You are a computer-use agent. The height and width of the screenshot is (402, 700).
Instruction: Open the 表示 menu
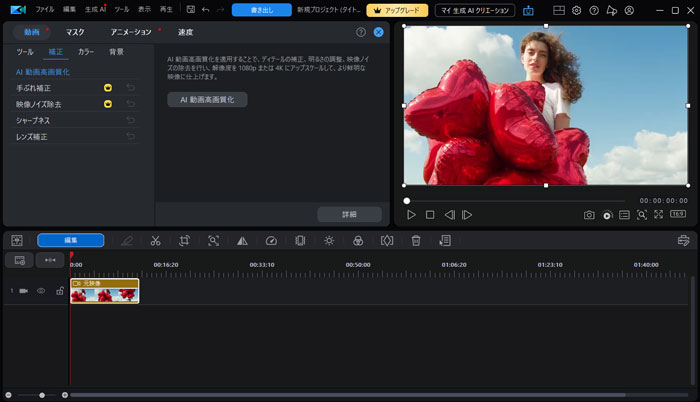[x=144, y=9]
